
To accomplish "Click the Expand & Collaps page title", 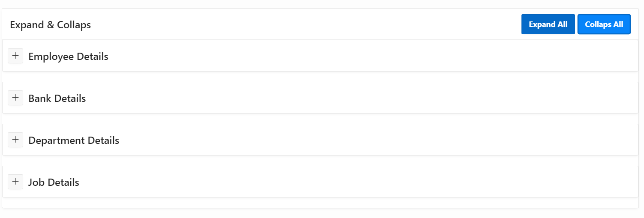I will coord(51,25).
